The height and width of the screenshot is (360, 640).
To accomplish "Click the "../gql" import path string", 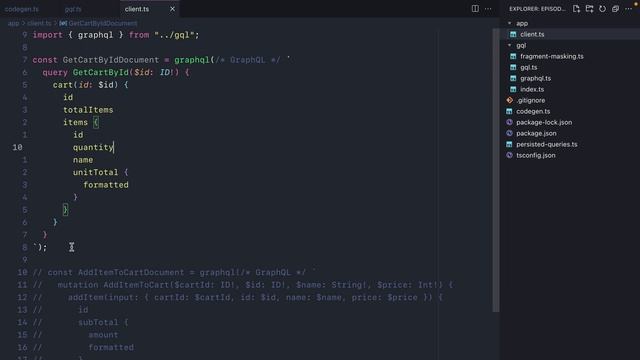I will tap(174, 35).
